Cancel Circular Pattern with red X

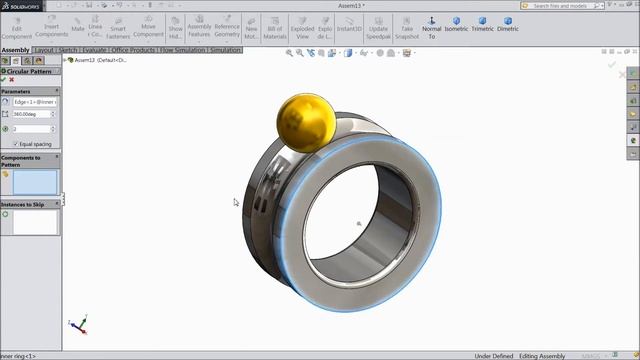pos(12,80)
